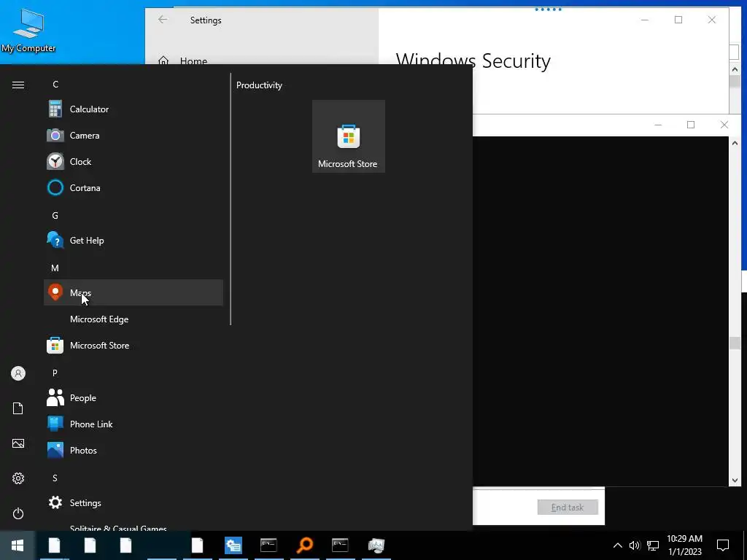Jump to letter P section header

point(55,373)
